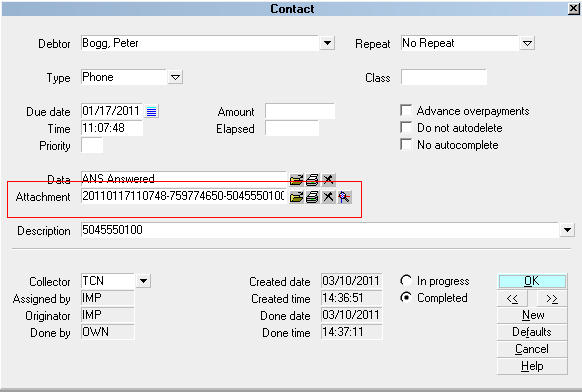Click the Defaults button

coord(532,332)
